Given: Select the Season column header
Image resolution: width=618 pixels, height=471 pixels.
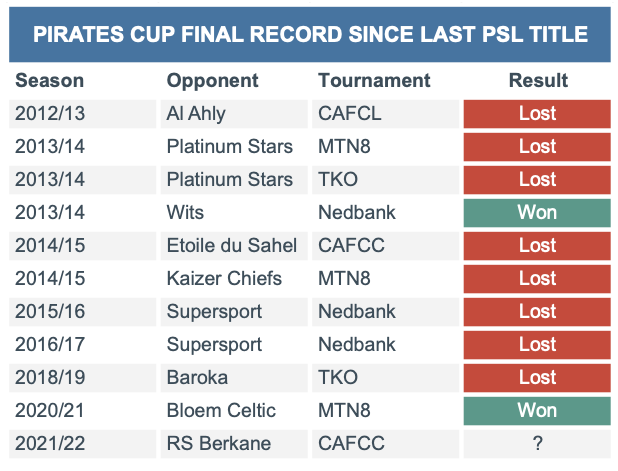Looking at the screenshot, I should click(50, 81).
